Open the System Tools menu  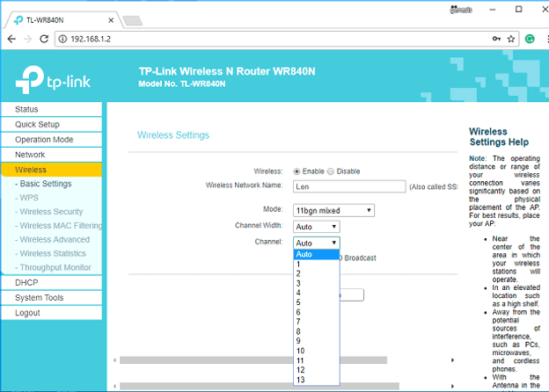tap(51, 297)
